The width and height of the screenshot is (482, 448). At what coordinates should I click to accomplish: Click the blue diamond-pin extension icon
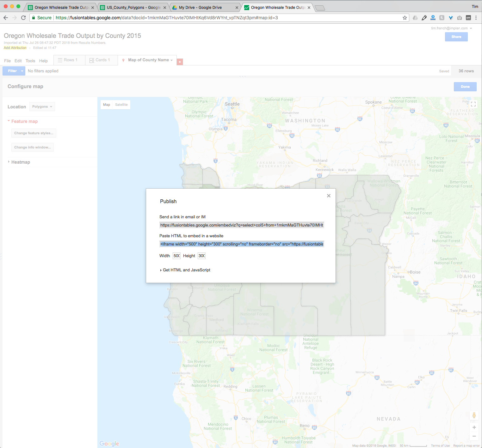pyautogui.click(x=451, y=18)
